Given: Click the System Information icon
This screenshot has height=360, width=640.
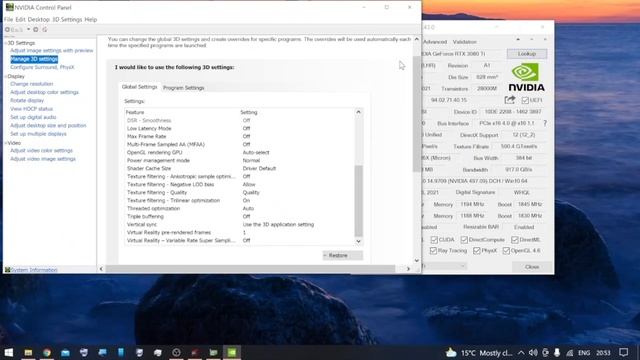Looking at the screenshot, I should pyautogui.click(x=7, y=270).
